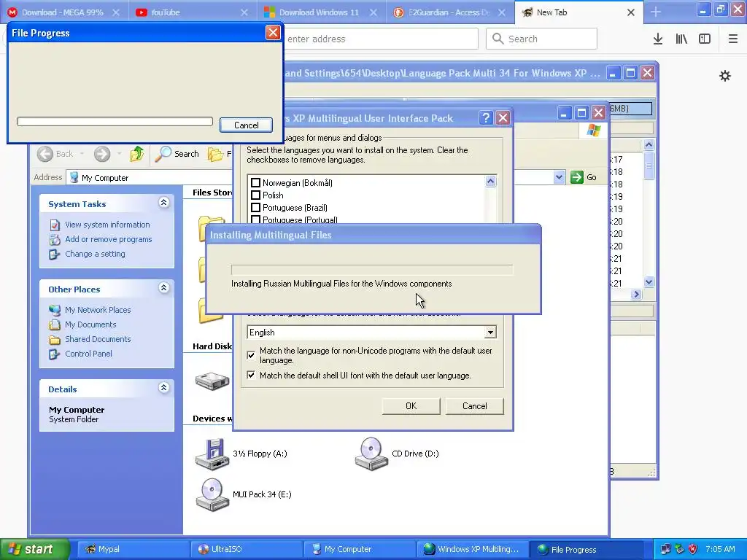Click Change a setting link
This screenshot has height=560, width=747.
pos(95,254)
